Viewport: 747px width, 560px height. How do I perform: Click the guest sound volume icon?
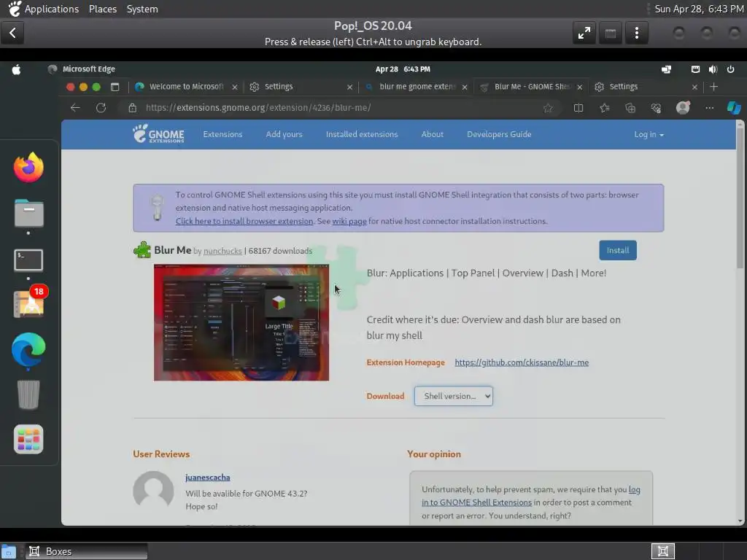(x=713, y=69)
